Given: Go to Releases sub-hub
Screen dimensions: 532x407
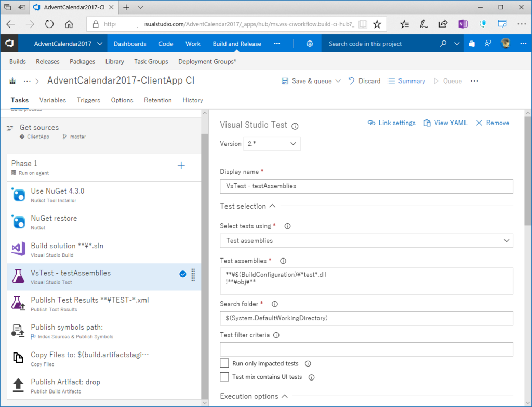Looking at the screenshot, I should click(x=48, y=61).
